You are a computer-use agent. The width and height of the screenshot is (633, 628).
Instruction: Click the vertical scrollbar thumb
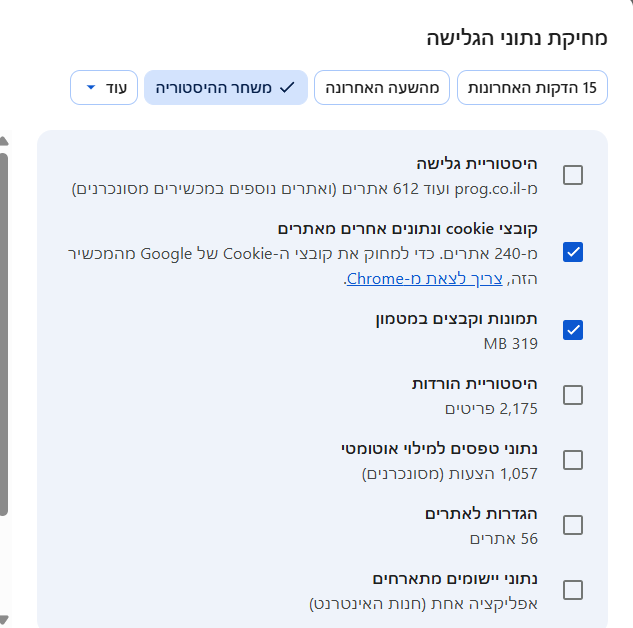coord(4,330)
